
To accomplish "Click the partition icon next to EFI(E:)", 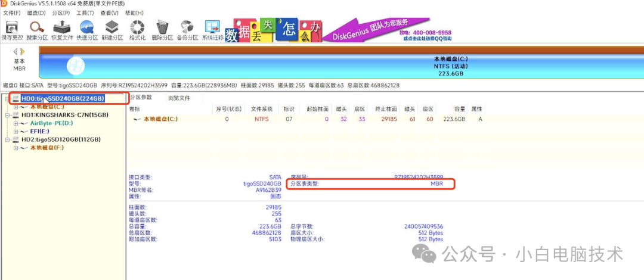I will pyautogui.click(x=24, y=132).
